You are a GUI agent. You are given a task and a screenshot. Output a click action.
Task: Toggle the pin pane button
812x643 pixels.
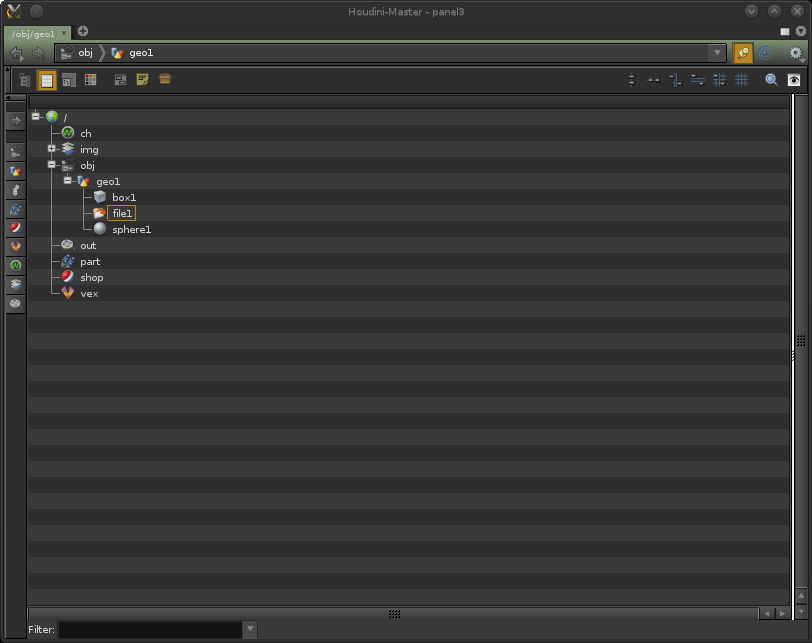pos(743,53)
